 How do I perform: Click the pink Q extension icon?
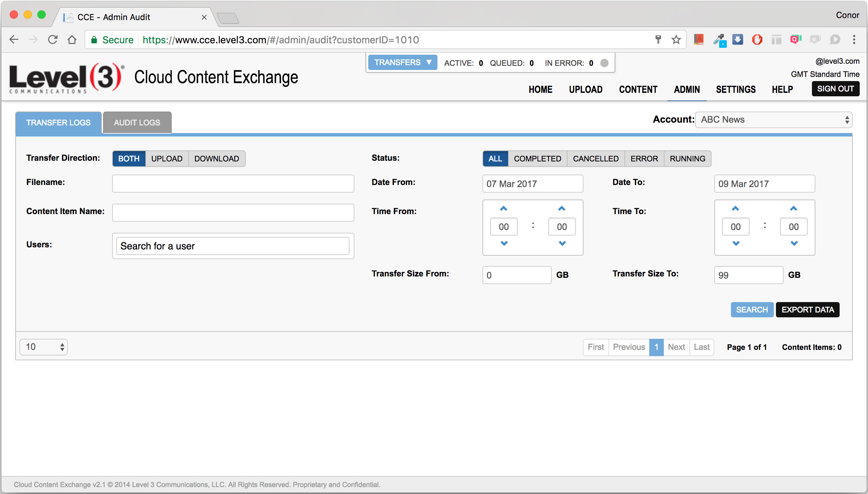tap(796, 39)
